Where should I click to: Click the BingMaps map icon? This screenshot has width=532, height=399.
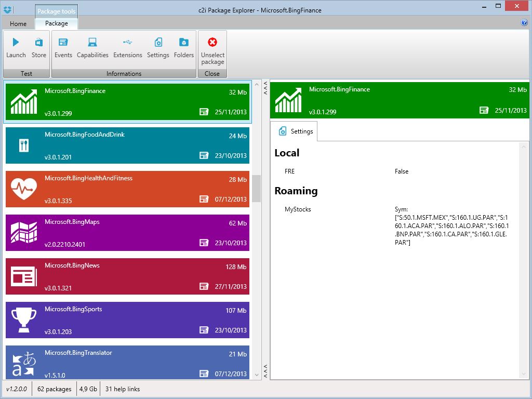[x=24, y=232]
